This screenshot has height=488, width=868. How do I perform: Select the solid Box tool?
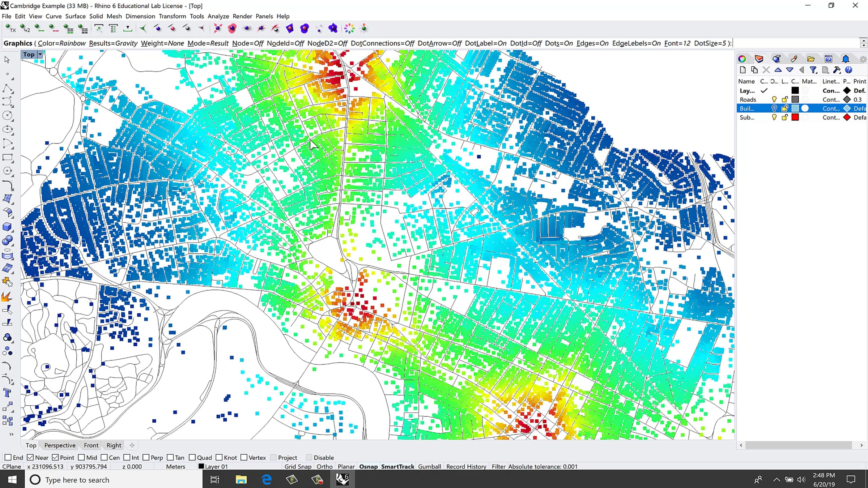point(8,227)
